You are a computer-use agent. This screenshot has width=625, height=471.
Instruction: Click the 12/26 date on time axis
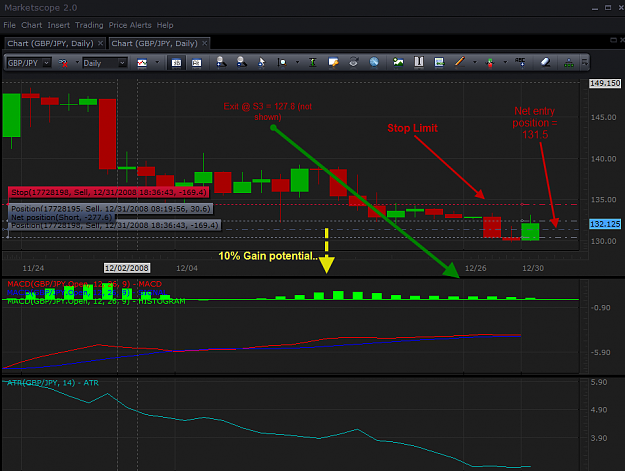476,268
